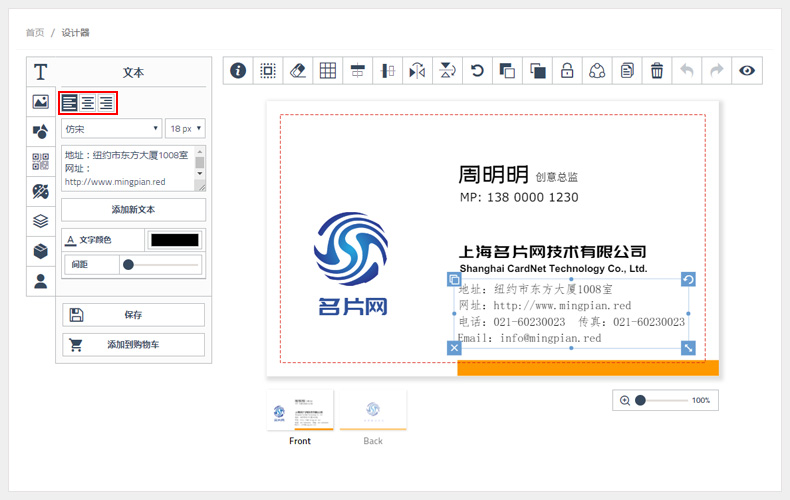Screen dimensions: 790x500
Task: Click the send to back icon
Action: (x=537, y=71)
